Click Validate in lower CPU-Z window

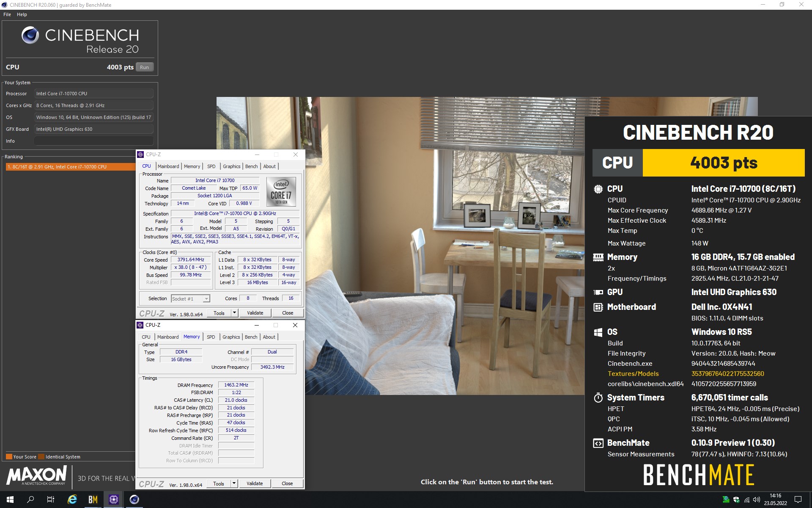(x=255, y=483)
